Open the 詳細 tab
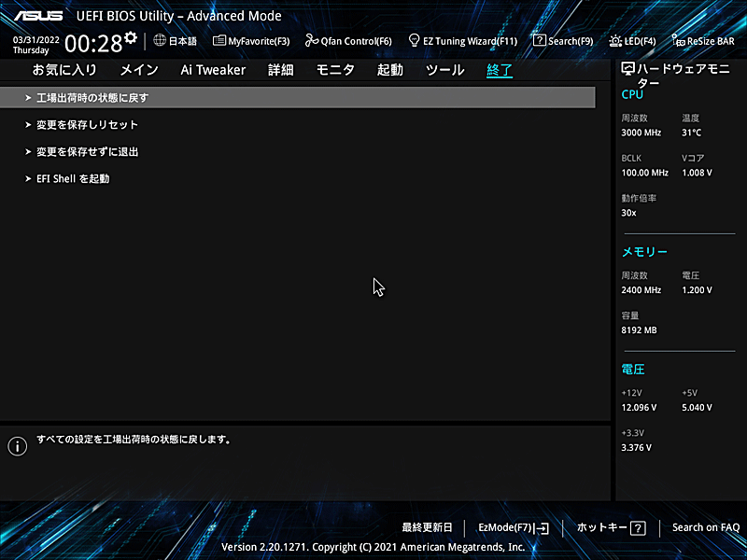747x560 pixels. point(281,70)
